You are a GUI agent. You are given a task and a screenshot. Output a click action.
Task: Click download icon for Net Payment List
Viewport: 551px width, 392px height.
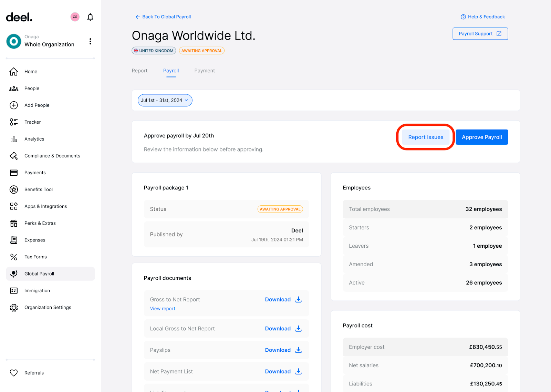pyautogui.click(x=299, y=371)
